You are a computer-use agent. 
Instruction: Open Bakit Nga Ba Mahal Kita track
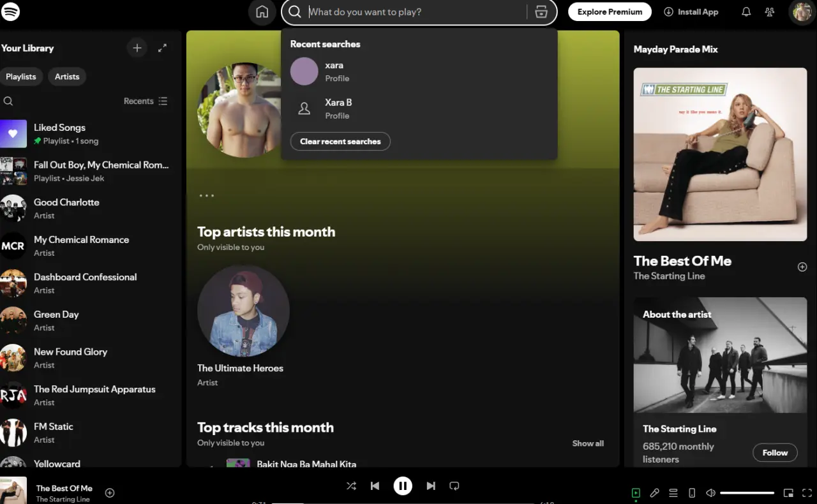pyautogui.click(x=306, y=464)
